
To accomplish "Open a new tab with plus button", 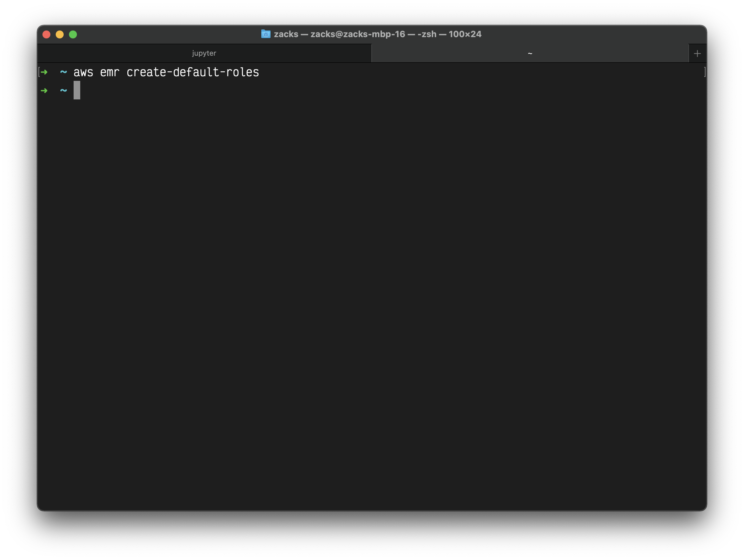I will pos(697,53).
